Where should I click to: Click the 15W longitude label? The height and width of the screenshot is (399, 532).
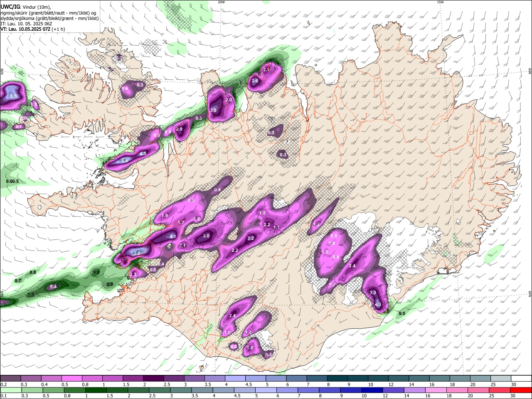[440, 2]
